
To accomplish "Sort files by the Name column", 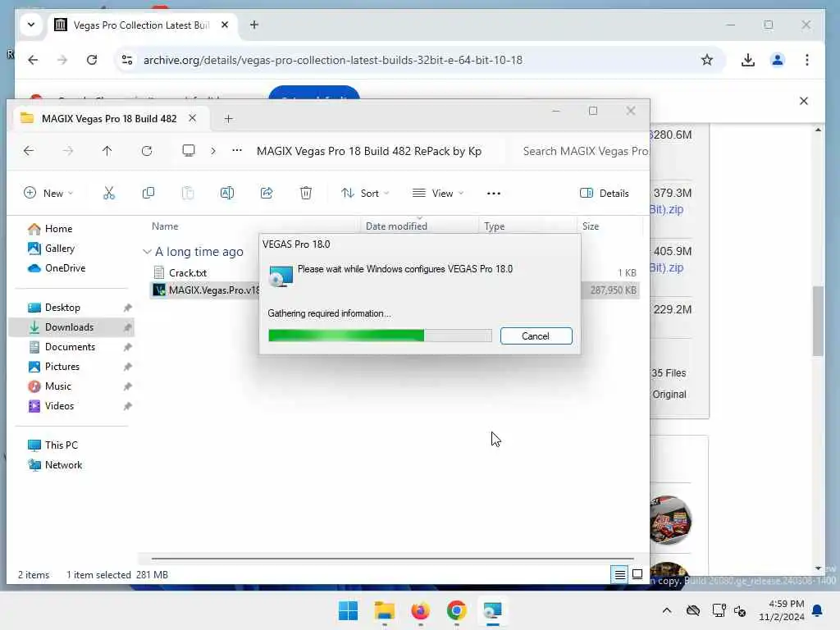I will tap(165, 226).
